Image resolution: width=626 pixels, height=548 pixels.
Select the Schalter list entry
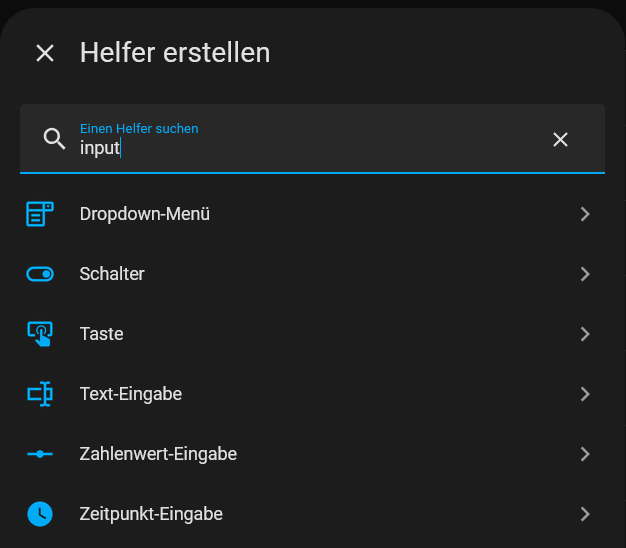coord(313,274)
